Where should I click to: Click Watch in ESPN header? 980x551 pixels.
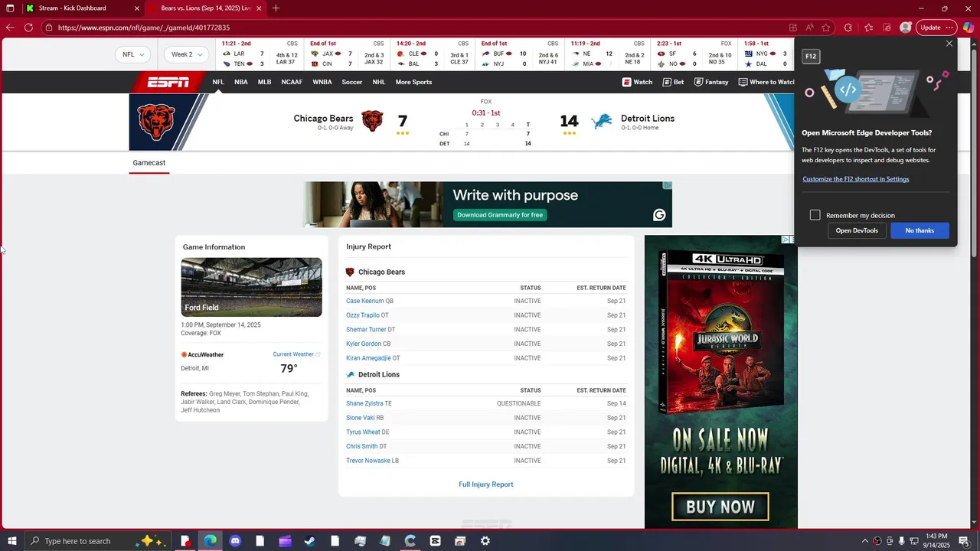pos(637,82)
